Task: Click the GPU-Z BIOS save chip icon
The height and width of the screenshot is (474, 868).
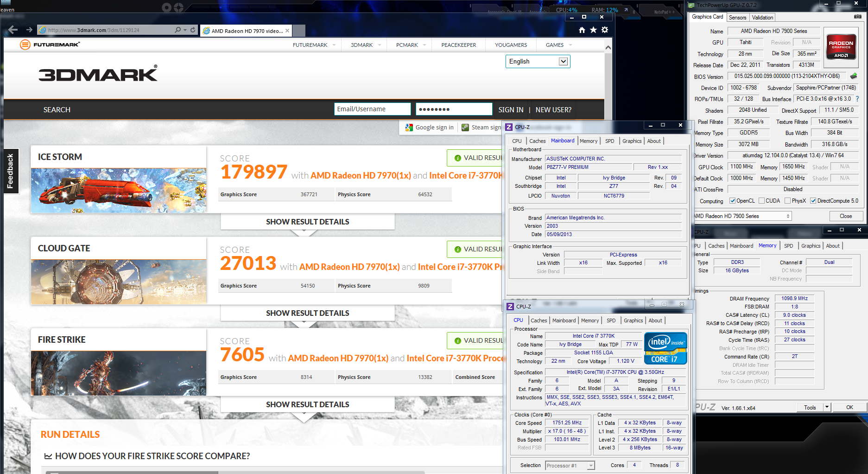Action: 854,76
